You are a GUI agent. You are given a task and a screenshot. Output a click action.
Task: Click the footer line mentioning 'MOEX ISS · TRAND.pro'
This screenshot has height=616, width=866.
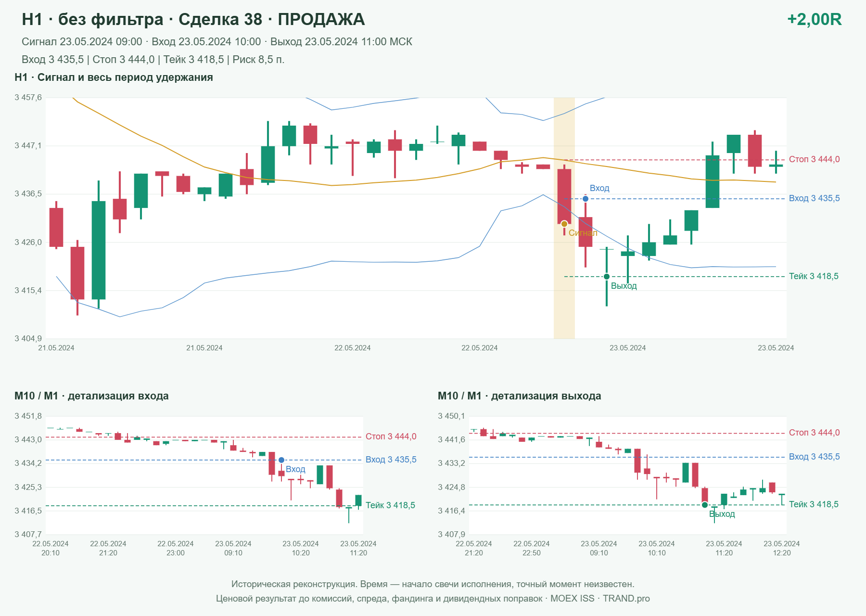[x=433, y=599]
